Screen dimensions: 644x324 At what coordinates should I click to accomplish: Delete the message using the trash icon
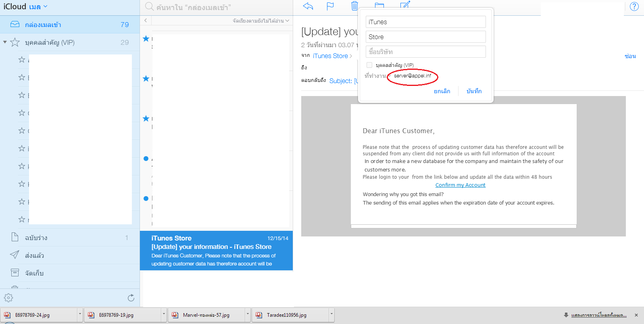tap(354, 6)
